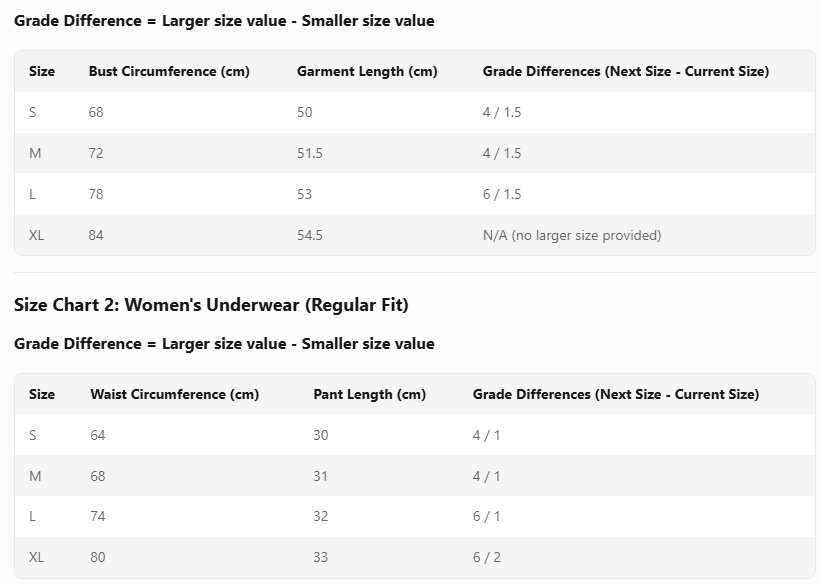821x585 pixels.
Task: Select the garment length 54.5 cell
Action: click(x=310, y=236)
